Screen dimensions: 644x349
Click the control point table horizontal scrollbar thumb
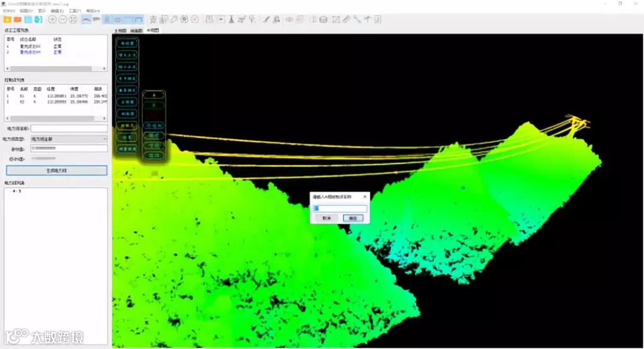(51, 118)
